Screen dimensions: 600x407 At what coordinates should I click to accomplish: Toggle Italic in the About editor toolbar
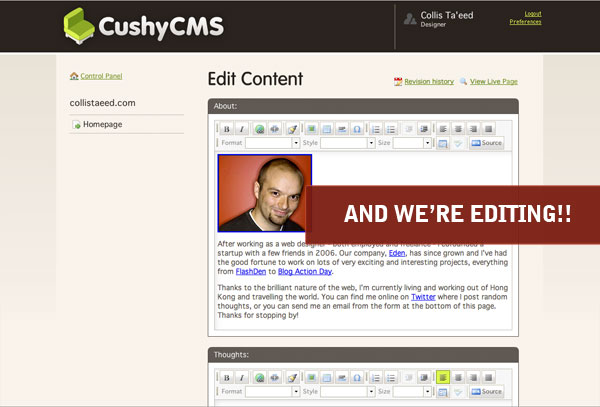[241, 129]
